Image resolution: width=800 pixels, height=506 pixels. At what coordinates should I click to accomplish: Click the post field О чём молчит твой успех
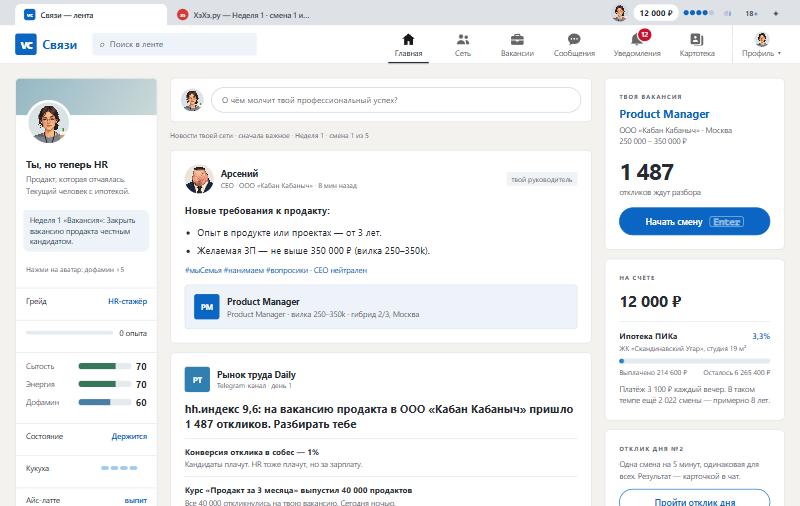[396, 100]
